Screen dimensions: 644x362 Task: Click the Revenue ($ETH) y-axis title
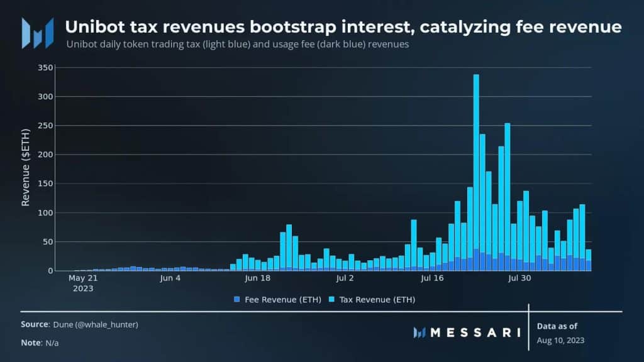[25, 167]
